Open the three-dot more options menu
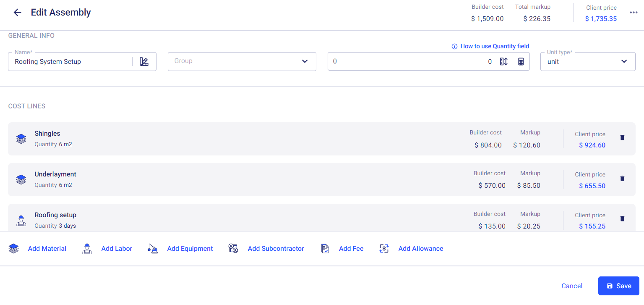Screen dimensions: 644x305 coord(634,13)
